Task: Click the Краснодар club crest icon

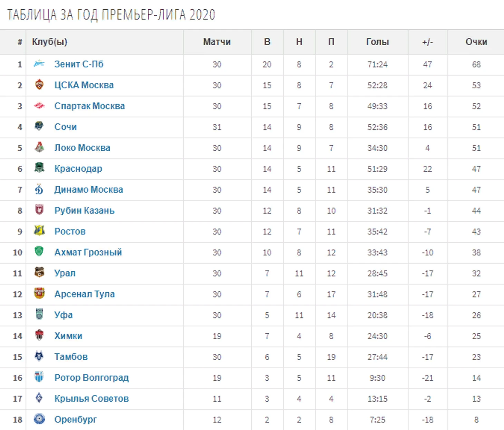Action: (x=39, y=168)
